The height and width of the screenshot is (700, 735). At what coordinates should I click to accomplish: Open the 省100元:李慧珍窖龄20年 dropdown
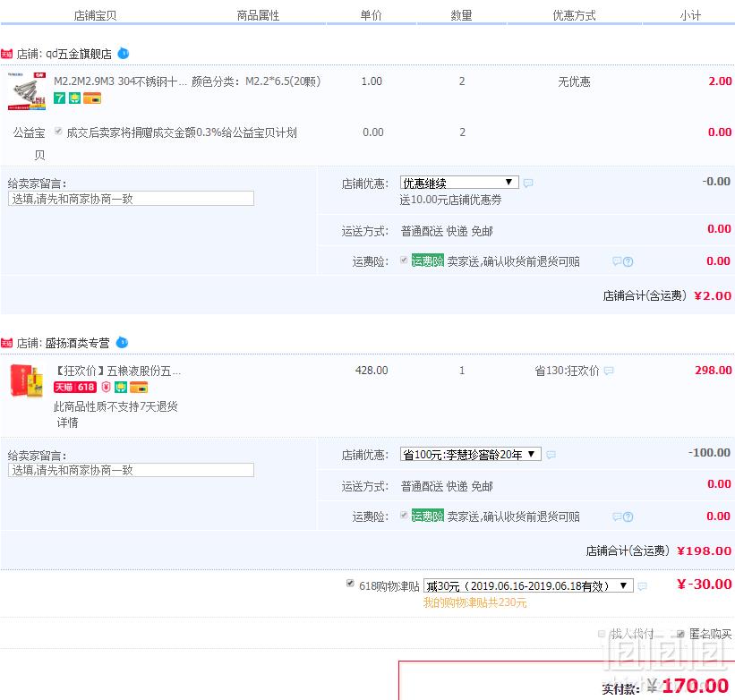[x=471, y=454]
